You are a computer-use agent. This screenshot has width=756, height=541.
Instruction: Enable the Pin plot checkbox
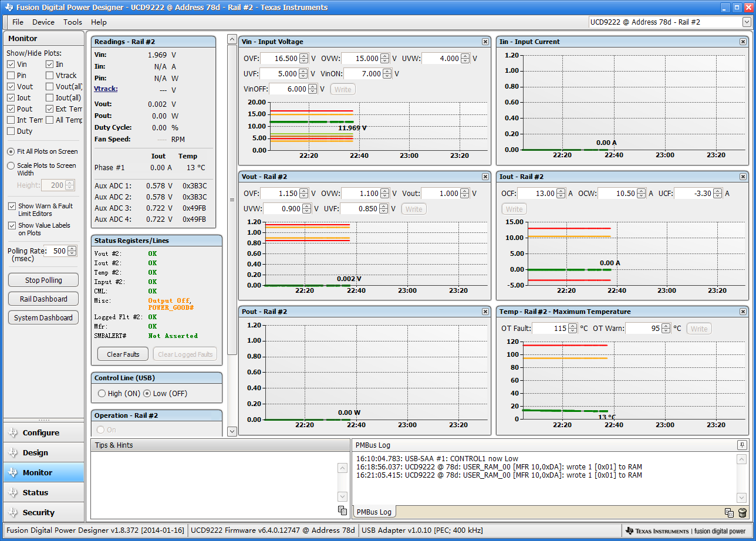click(x=11, y=76)
